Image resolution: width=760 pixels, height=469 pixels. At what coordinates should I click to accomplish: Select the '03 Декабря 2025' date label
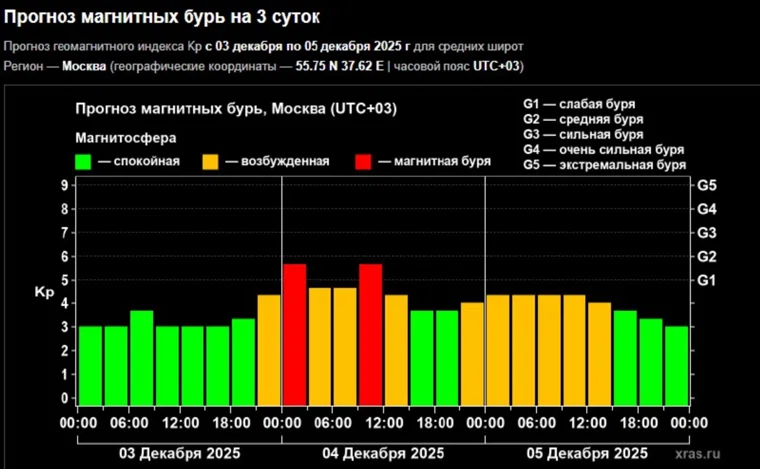click(x=180, y=452)
